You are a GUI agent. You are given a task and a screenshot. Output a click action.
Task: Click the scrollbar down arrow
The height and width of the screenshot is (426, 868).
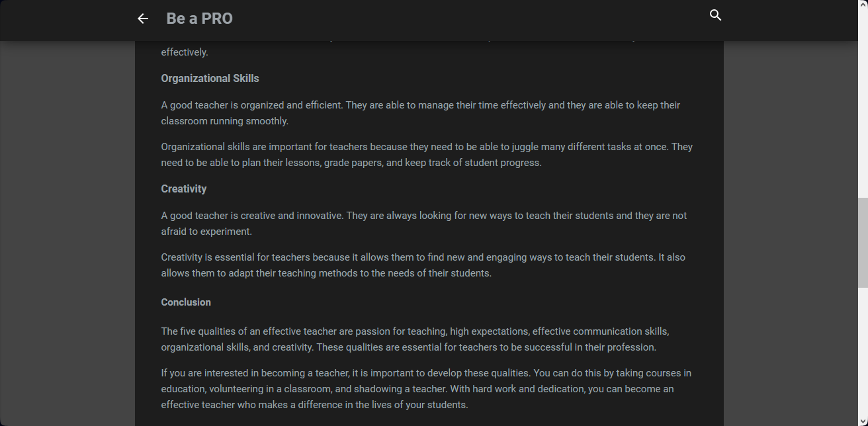pos(863,421)
